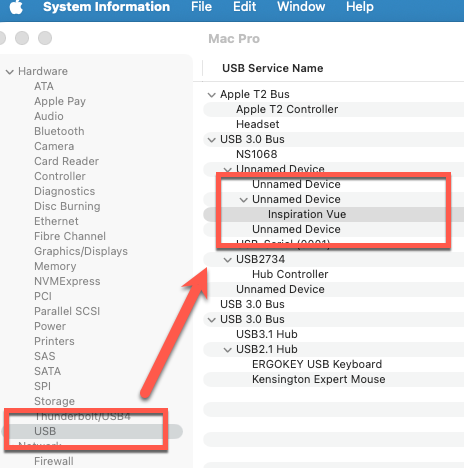Image resolution: width=464 pixels, height=468 pixels.
Task: Collapse the Apple T2 Bus chevron
Action: [211, 95]
